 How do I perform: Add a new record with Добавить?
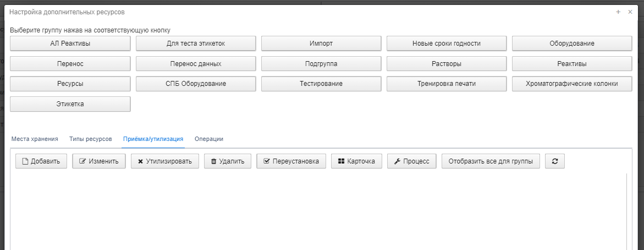[41, 161]
